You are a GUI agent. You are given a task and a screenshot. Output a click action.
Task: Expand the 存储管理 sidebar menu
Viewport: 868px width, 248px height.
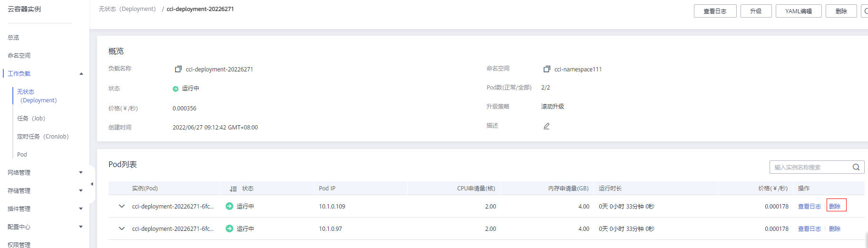click(x=81, y=191)
